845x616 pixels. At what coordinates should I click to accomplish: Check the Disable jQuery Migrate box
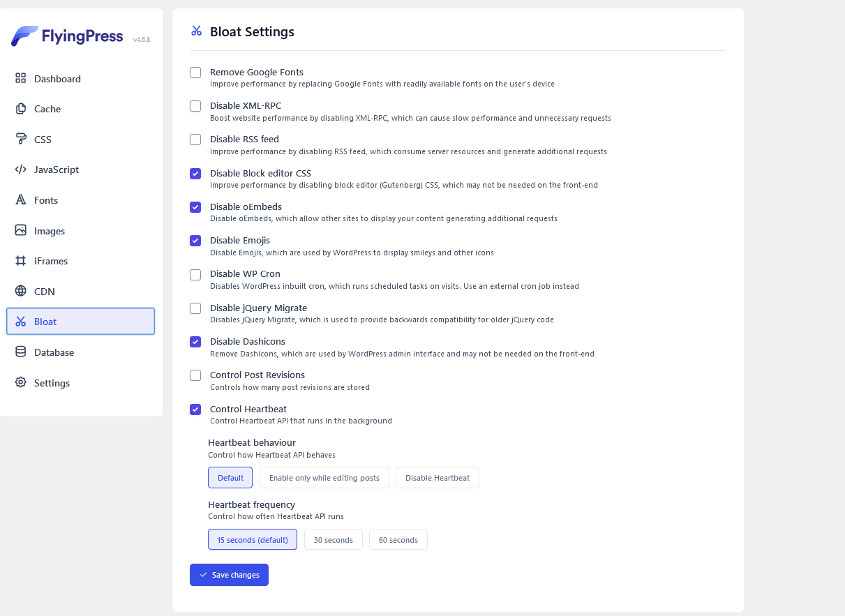pyautogui.click(x=195, y=308)
